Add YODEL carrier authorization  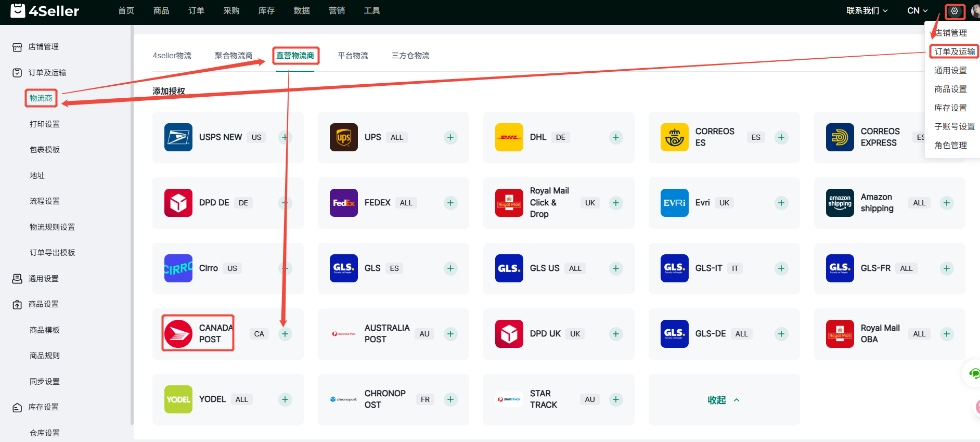(285, 399)
